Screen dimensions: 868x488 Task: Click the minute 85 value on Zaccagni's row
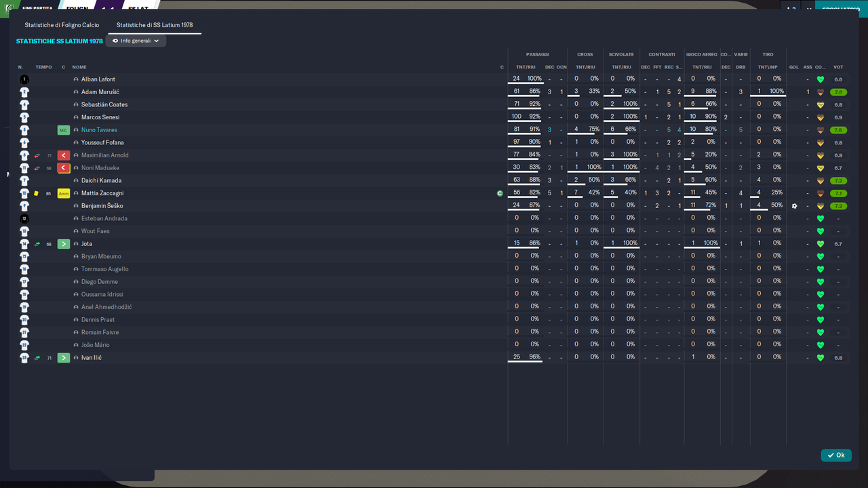click(49, 194)
